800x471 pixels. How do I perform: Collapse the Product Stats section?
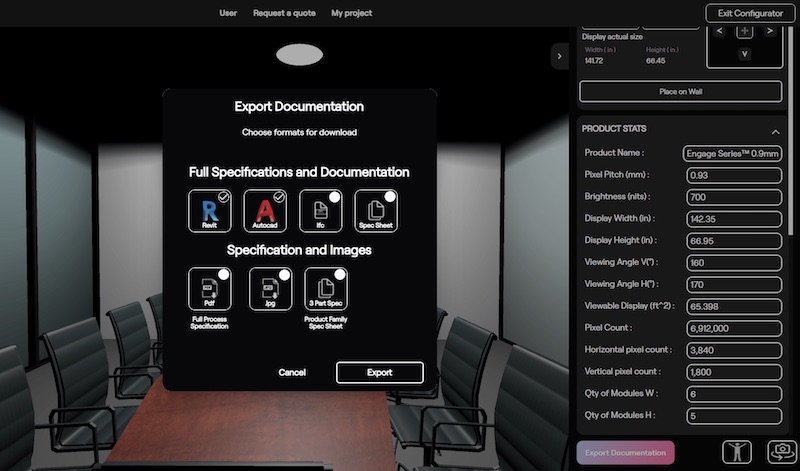point(775,131)
